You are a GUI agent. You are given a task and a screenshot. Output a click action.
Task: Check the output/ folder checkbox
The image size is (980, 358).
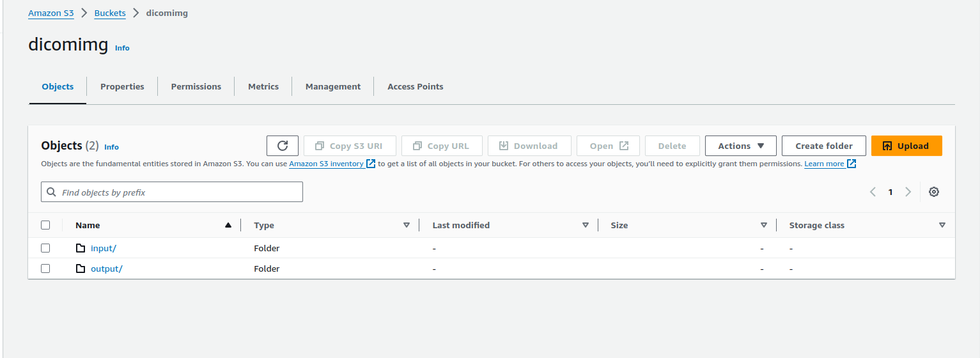coord(45,268)
